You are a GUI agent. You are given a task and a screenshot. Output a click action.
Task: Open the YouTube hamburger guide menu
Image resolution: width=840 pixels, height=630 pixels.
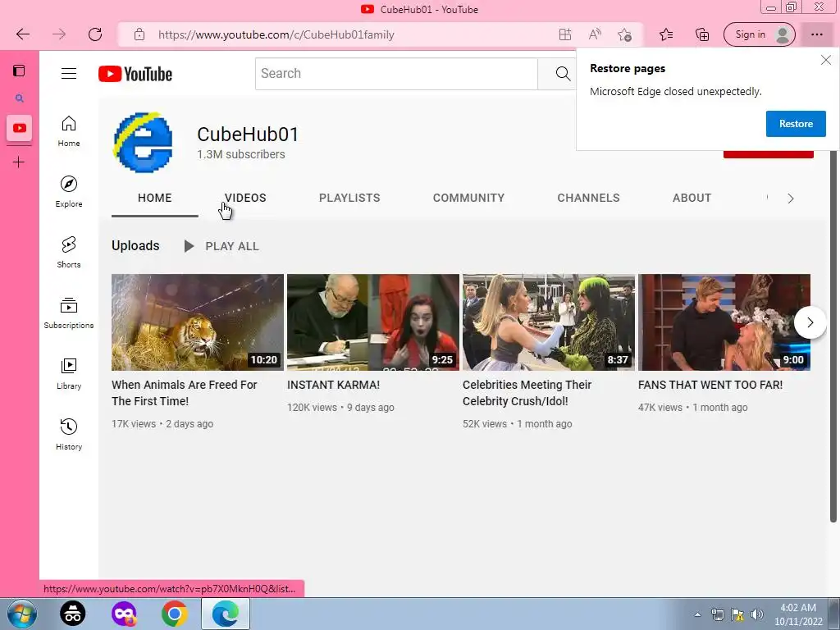point(69,73)
